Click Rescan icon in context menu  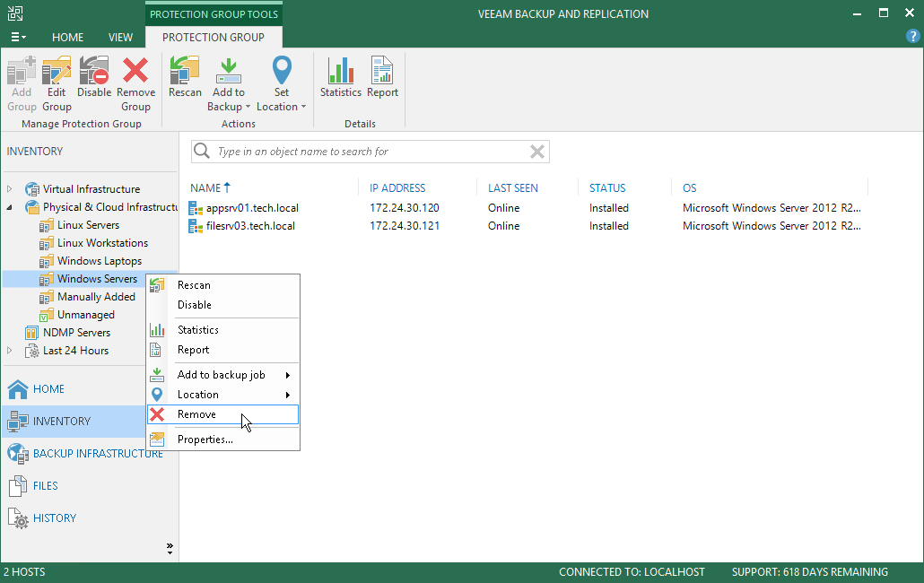click(x=157, y=285)
